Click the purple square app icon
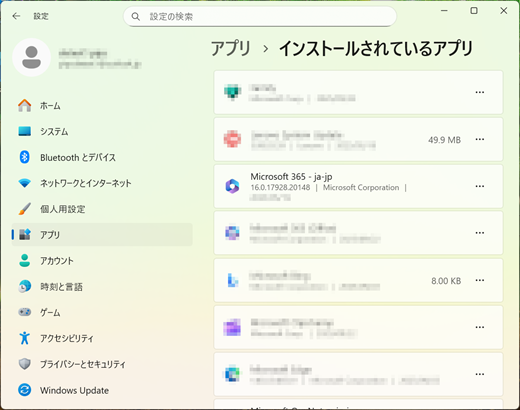The height and width of the screenshot is (410, 520). 232,327
